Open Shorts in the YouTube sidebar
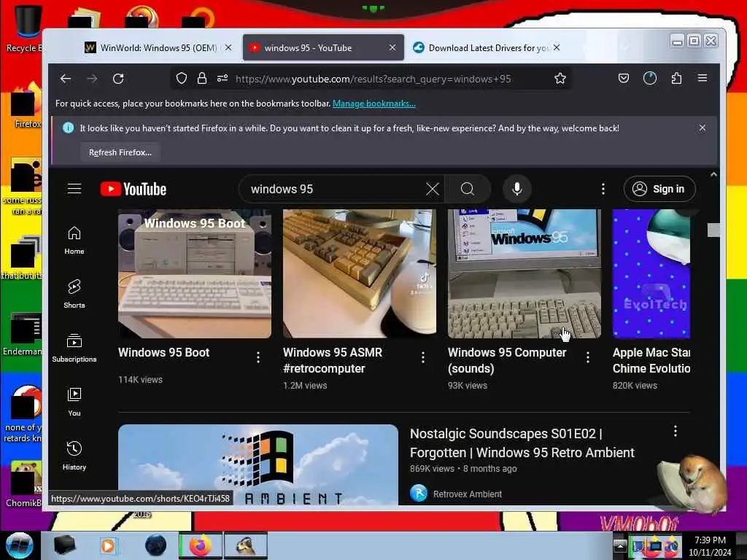 coord(74,294)
